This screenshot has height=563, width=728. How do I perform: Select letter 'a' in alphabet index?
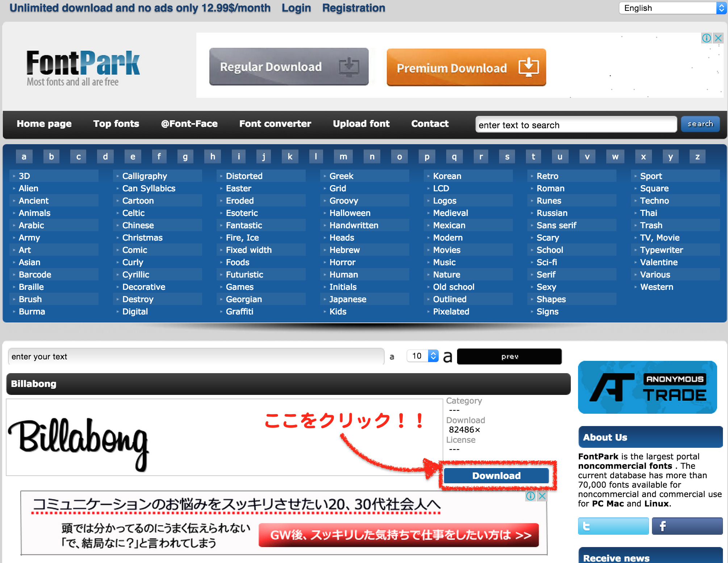pyautogui.click(x=24, y=157)
